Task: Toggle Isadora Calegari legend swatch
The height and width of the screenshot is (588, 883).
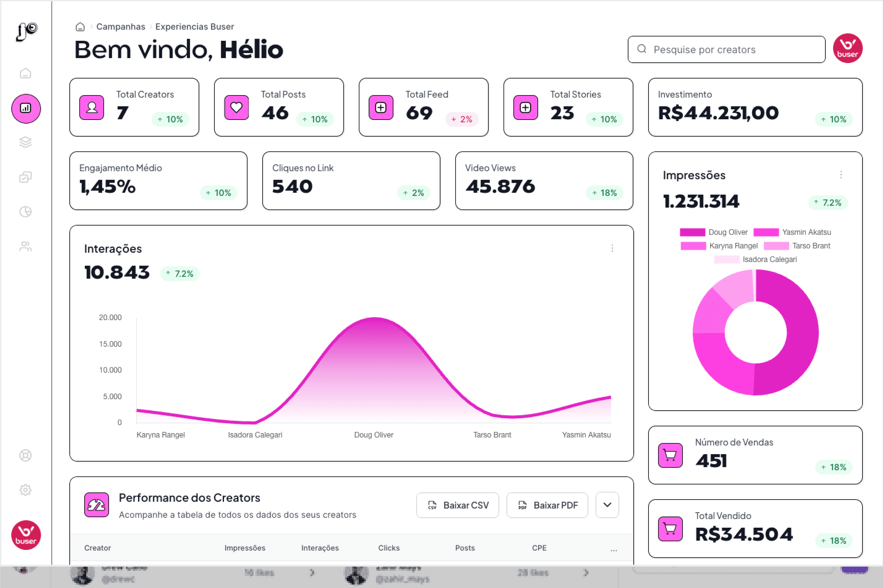Action: click(727, 260)
